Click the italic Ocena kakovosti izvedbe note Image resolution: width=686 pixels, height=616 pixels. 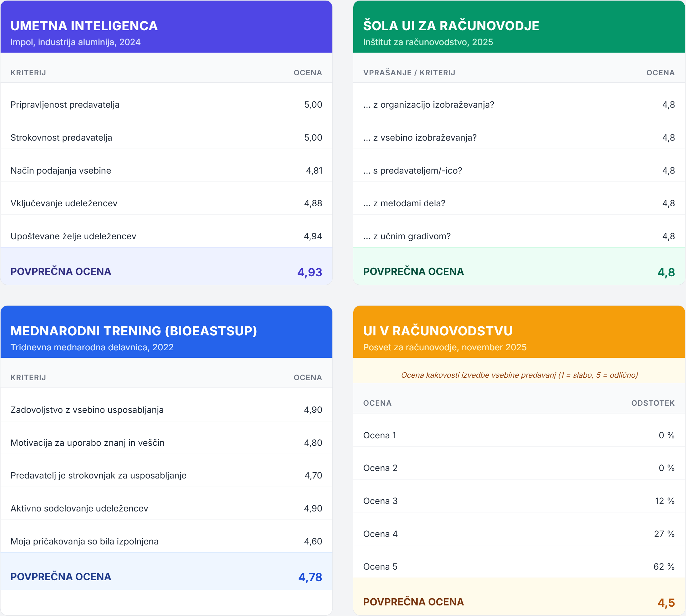519,375
